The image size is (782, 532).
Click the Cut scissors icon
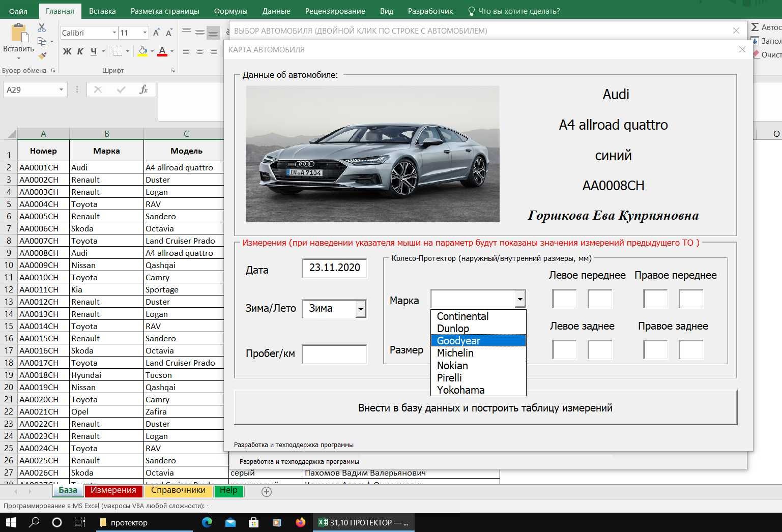click(42, 27)
